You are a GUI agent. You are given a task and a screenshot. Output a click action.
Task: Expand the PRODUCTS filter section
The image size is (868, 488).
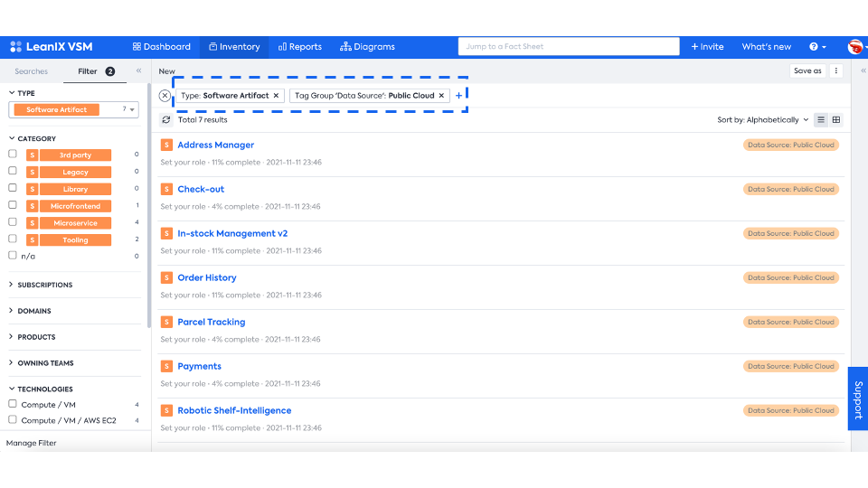33,337
